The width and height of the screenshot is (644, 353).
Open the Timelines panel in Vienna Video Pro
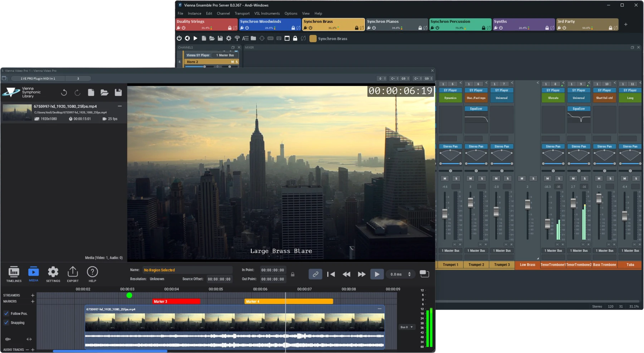[14, 274]
